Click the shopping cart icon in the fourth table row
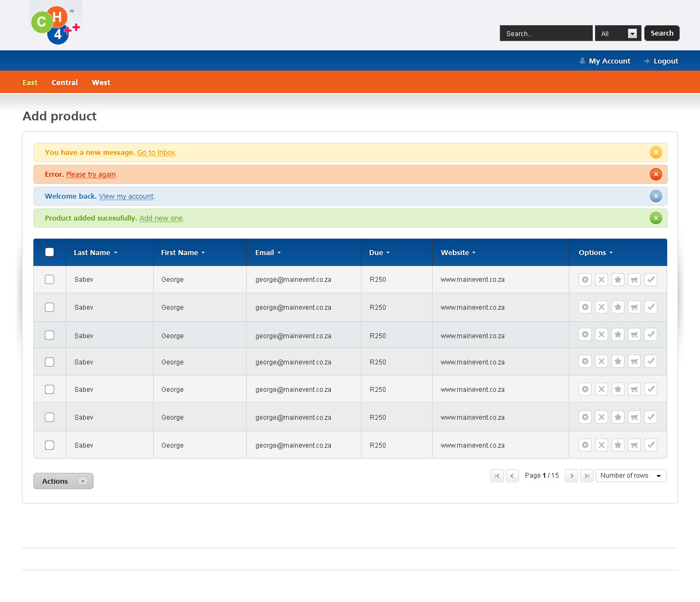This screenshot has width=700, height=602. pos(634,362)
